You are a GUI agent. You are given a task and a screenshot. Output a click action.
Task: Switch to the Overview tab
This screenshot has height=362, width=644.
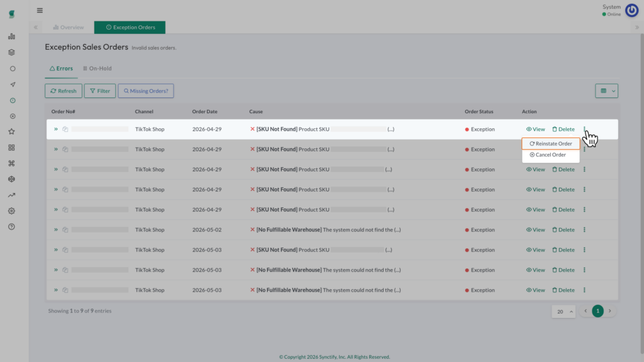[69, 28]
